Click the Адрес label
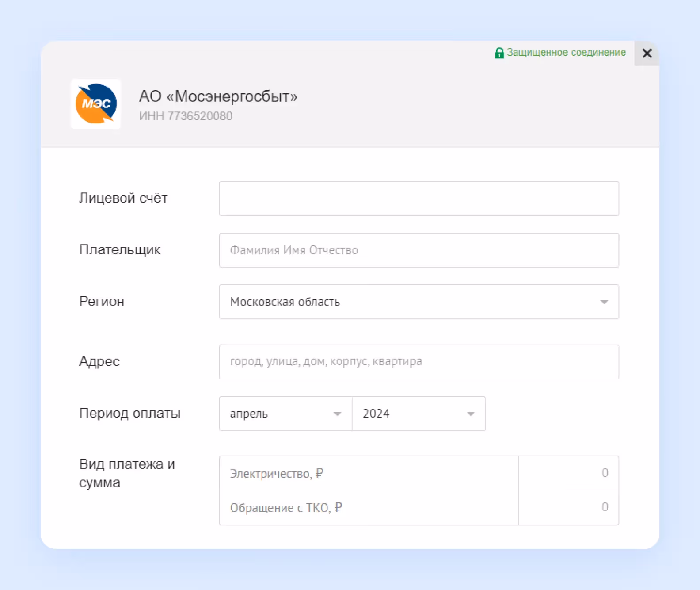This screenshot has width=700, height=590. [99, 362]
